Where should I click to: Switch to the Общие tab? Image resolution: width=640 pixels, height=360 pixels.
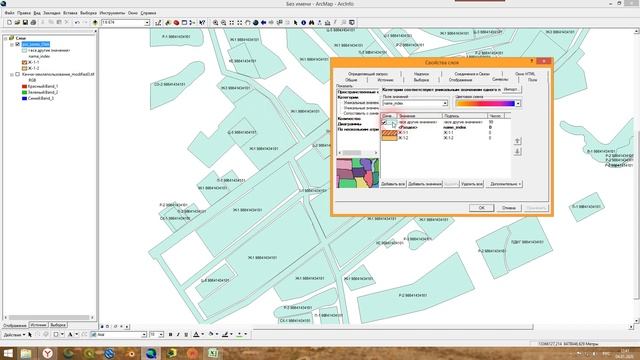click(x=351, y=80)
